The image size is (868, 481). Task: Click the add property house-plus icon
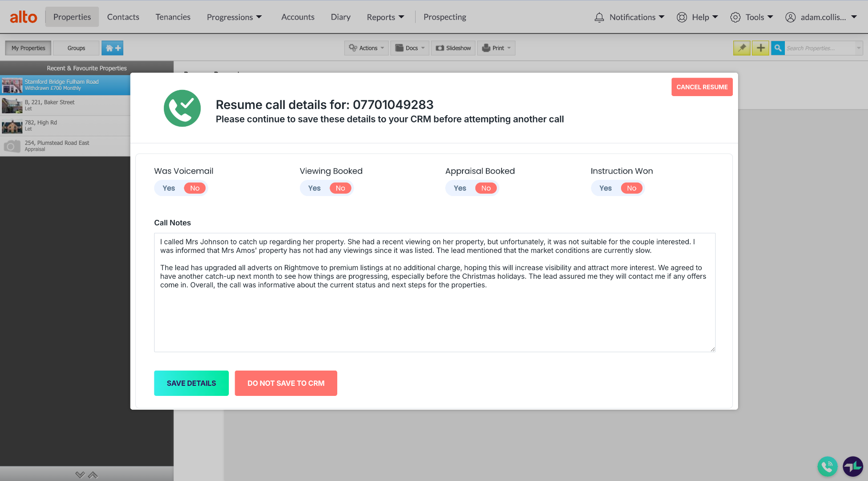[x=112, y=48]
